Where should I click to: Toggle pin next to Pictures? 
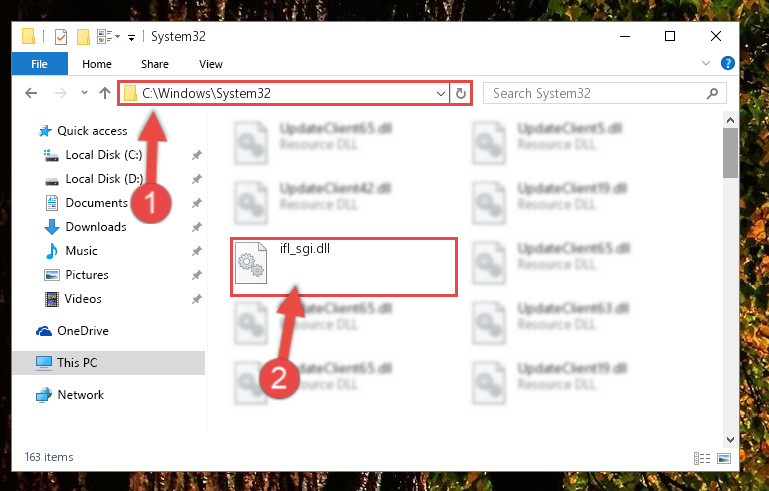(197, 275)
